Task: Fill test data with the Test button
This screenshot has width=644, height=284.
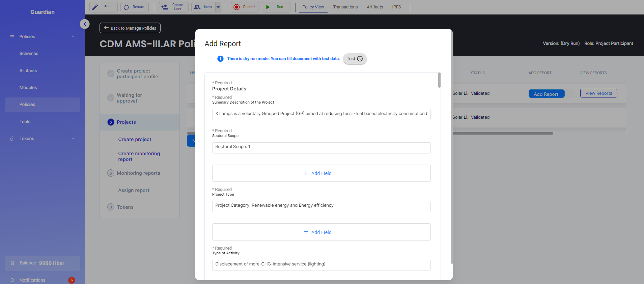Action: 354,59
